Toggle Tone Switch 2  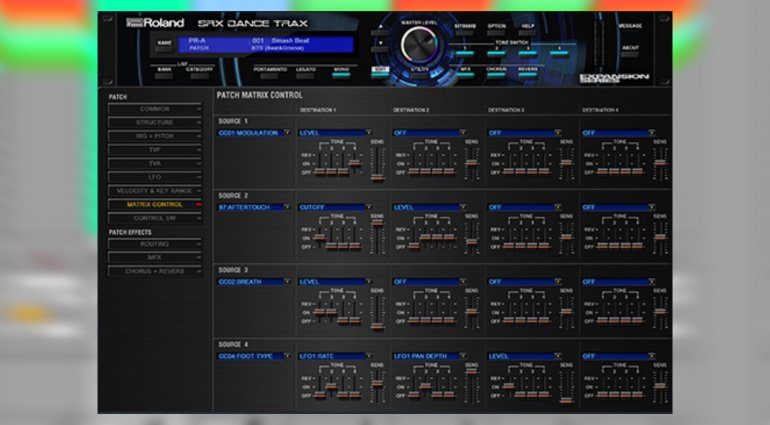pyautogui.click(x=496, y=51)
